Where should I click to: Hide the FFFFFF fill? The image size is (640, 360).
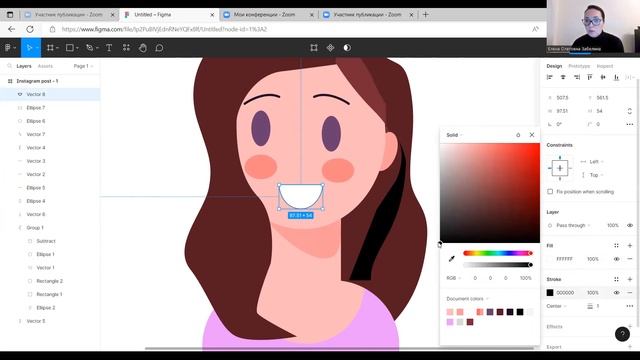(616, 259)
